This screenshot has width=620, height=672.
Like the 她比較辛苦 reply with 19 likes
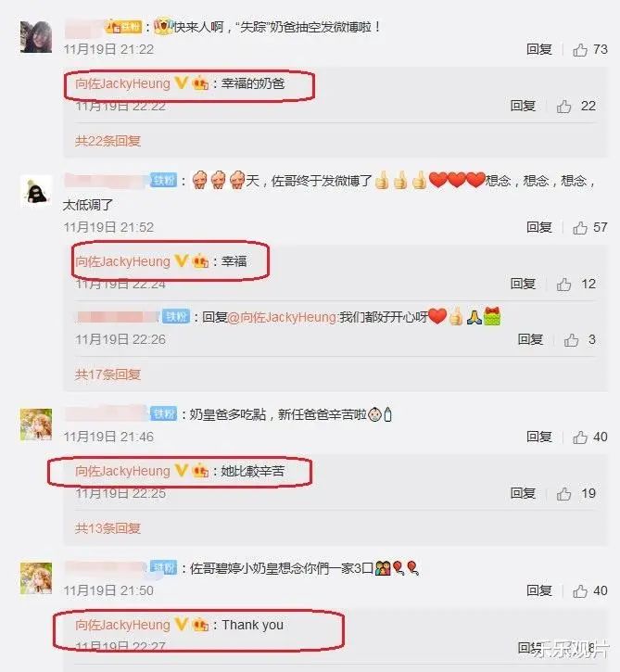pyautogui.click(x=563, y=494)
